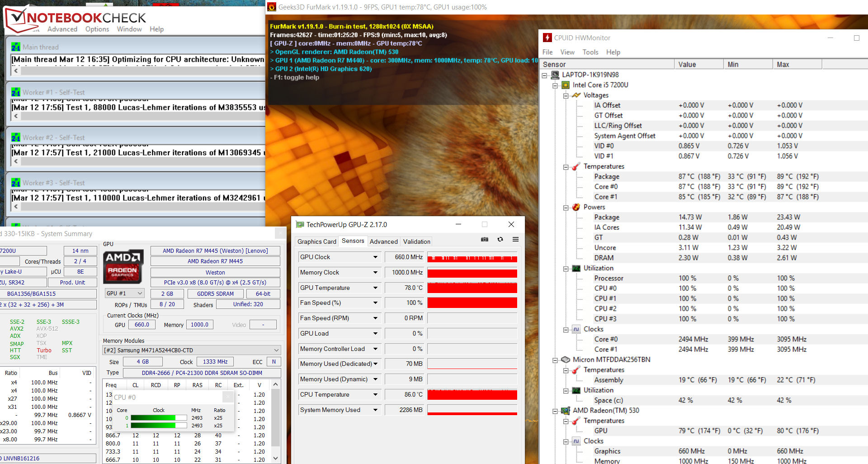Select the AMD Radeon(TM) 530 card icon
Screen dimensions: 868x464
tap(566, 411)
